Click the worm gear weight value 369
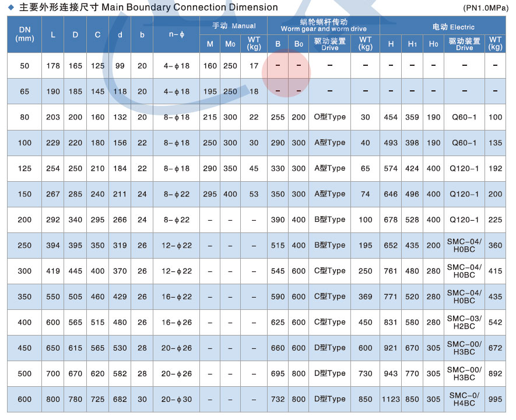 pyautogui.click(x=365, y=297)
